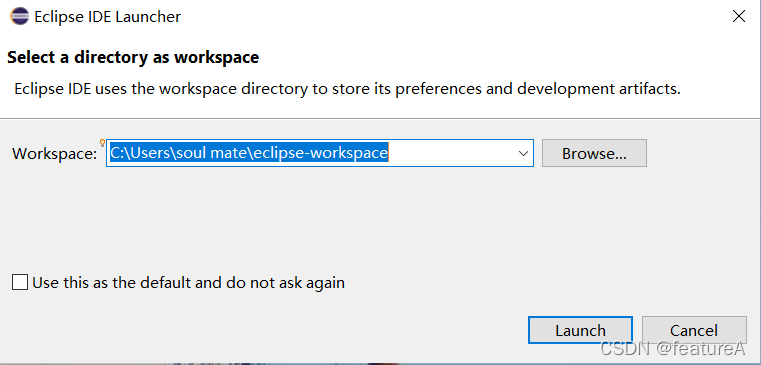The height and width of the screenshot is (365, 761).
Task: Click the content-assist lightbulb beside Workspace field
Action: 102,143
